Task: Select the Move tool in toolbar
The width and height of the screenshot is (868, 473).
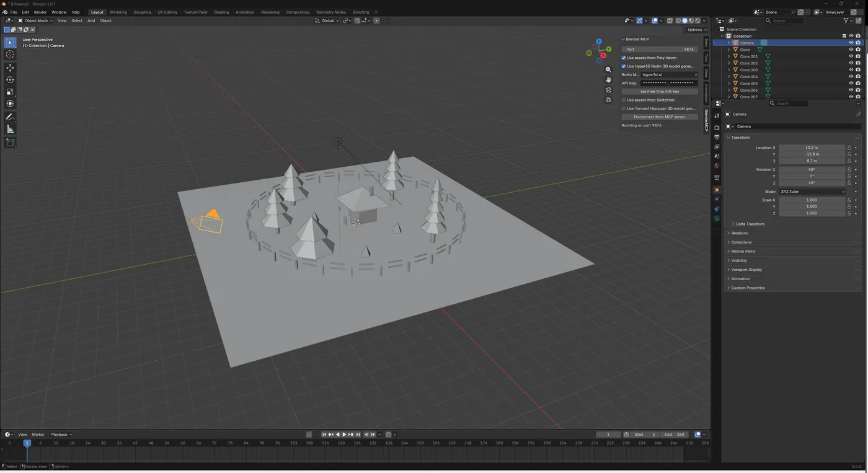Action: point(10,68)
